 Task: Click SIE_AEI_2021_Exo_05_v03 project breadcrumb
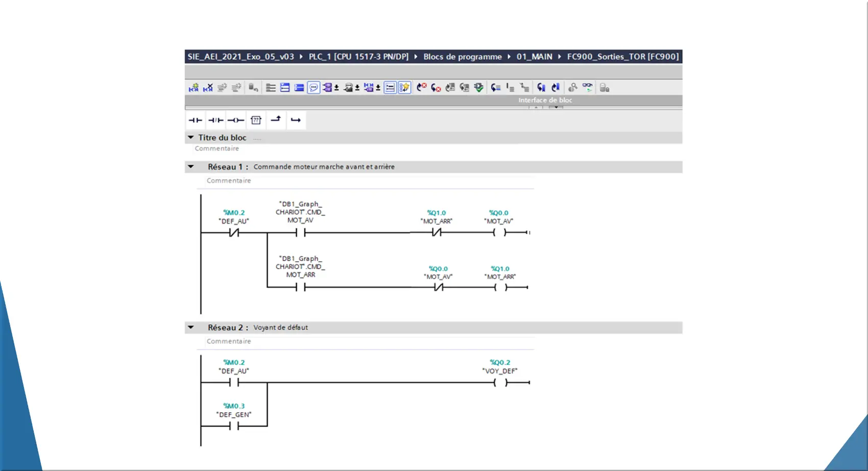(x=240, y=57)
